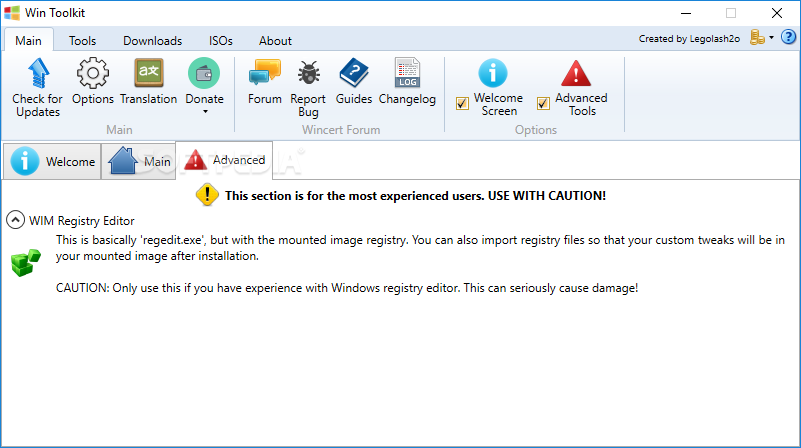Select the Advanced page tab
The image size is (801, 448).
coord(224,160)
